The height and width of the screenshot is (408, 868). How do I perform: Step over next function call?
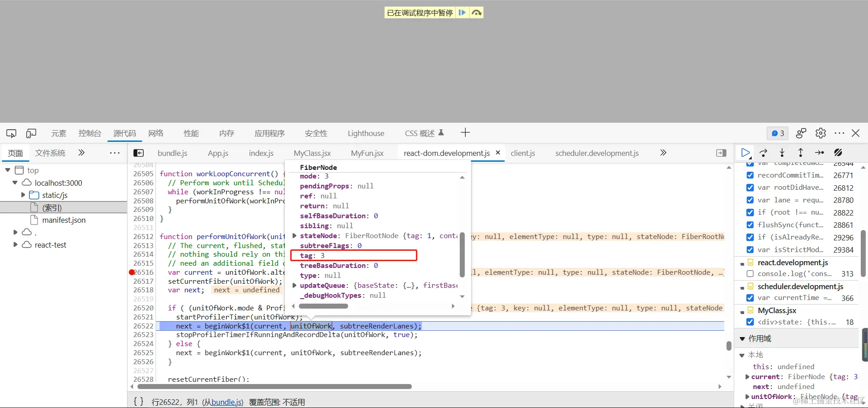764,153
